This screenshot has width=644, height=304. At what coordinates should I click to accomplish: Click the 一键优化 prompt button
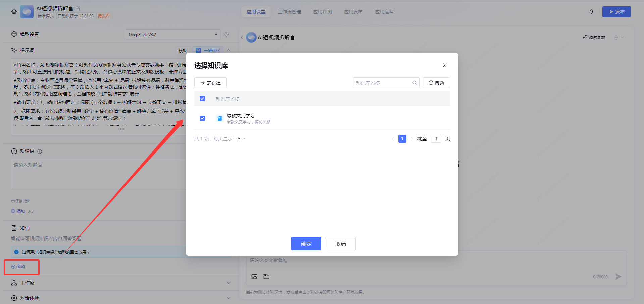coord(208,51)
